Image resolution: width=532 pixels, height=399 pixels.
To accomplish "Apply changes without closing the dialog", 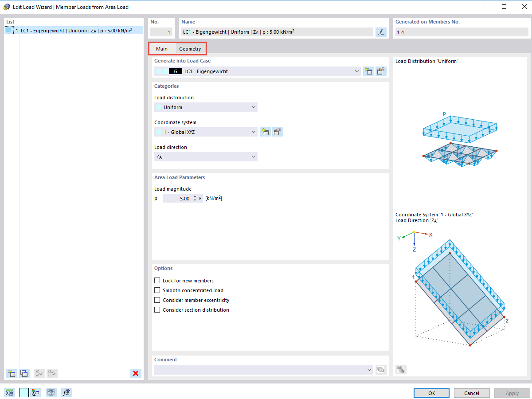I will [512, 393].
